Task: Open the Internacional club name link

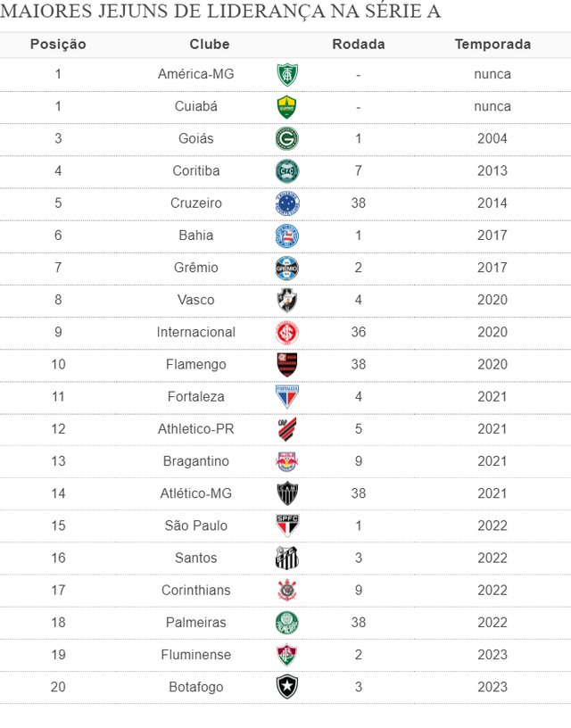Action: (x=196, y=332)
